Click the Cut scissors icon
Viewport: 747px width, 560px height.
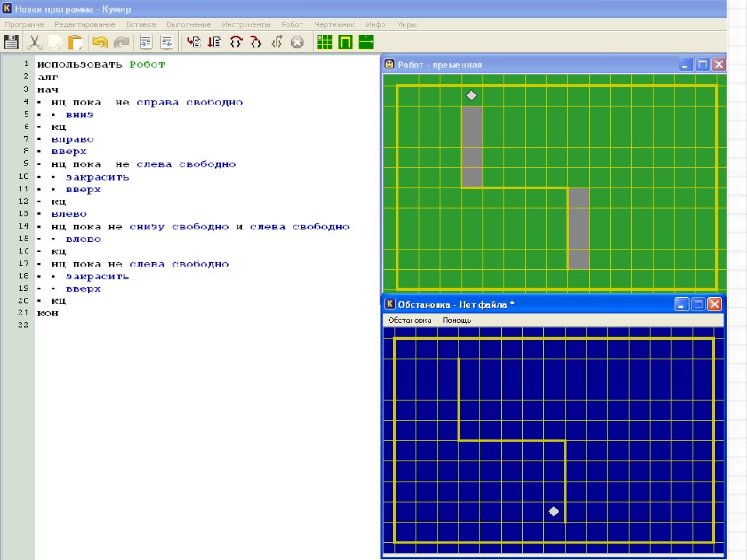[x=34, y=42]
